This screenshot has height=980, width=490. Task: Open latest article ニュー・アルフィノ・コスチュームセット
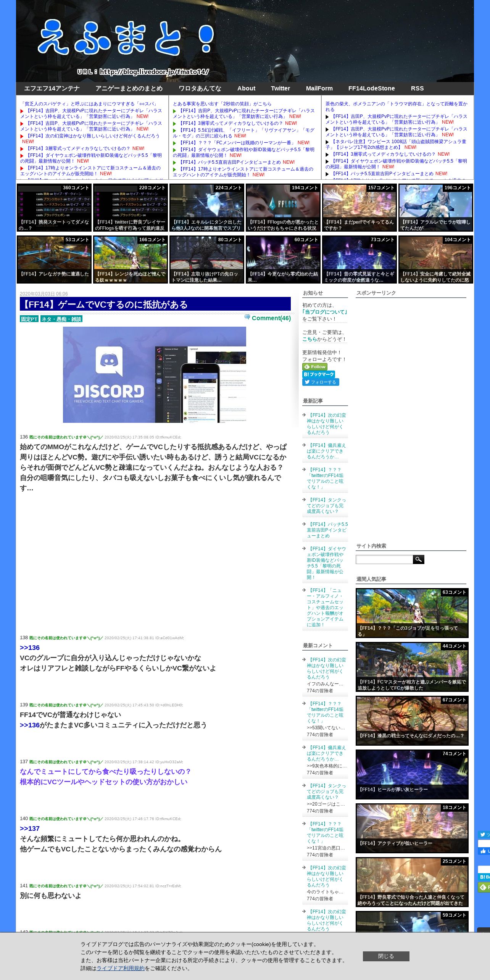(x=325, y=608)
